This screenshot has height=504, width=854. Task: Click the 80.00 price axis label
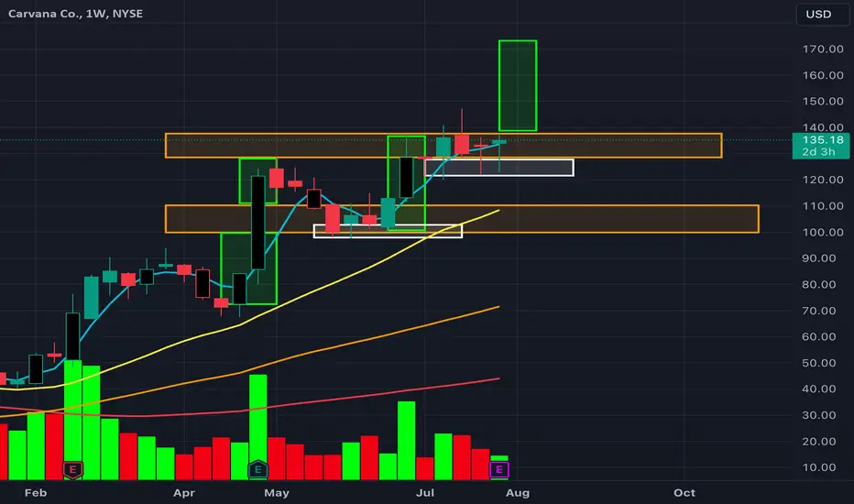(818, 284)
